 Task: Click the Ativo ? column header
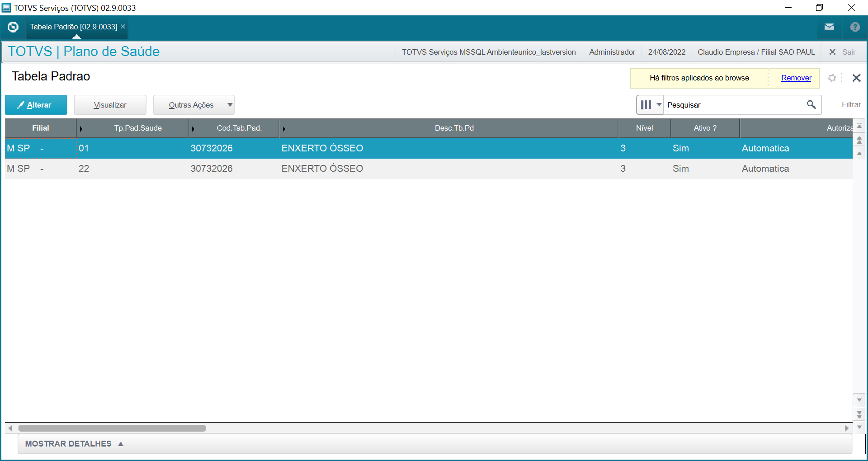[705, 128]
